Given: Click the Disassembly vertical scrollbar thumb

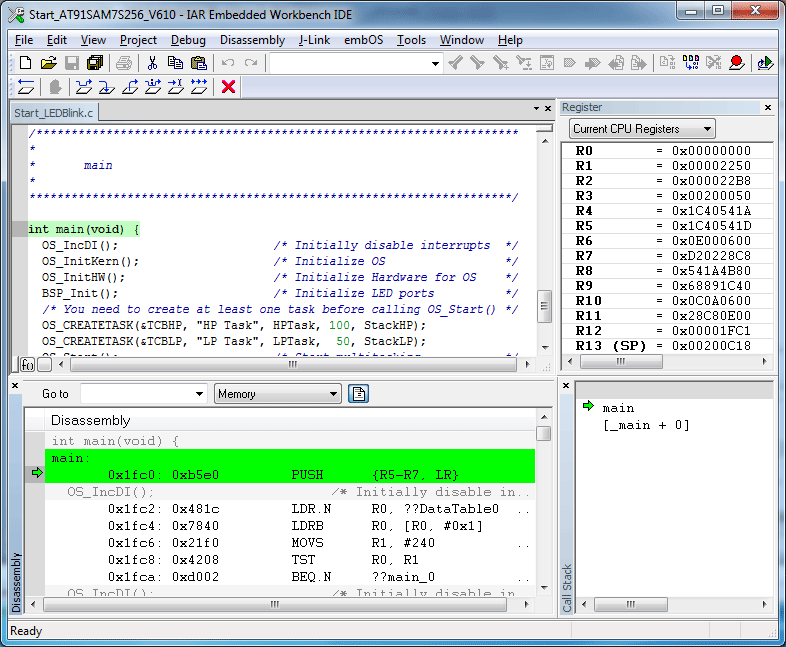Looking at the screenshot, I should 543,433.
